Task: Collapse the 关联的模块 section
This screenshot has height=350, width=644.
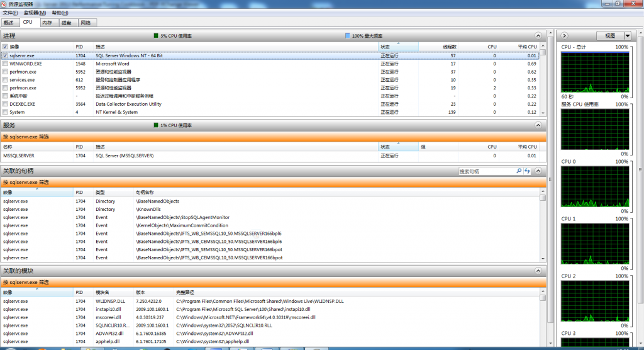Action: coord(538,271)
